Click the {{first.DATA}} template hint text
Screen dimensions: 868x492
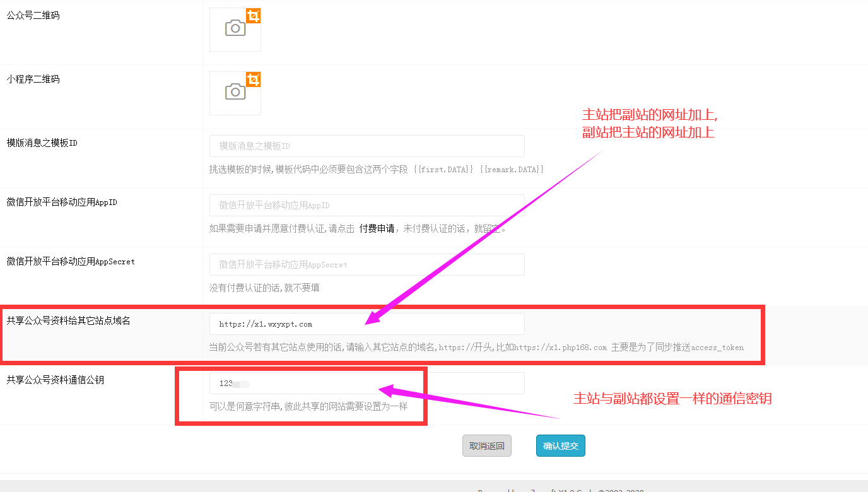pos(443,170)
